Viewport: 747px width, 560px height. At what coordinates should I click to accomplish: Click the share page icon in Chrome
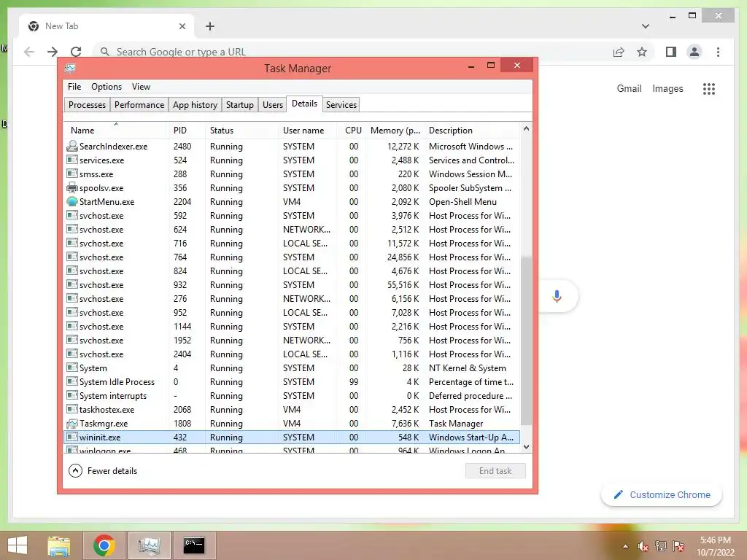tap(619, 52)
